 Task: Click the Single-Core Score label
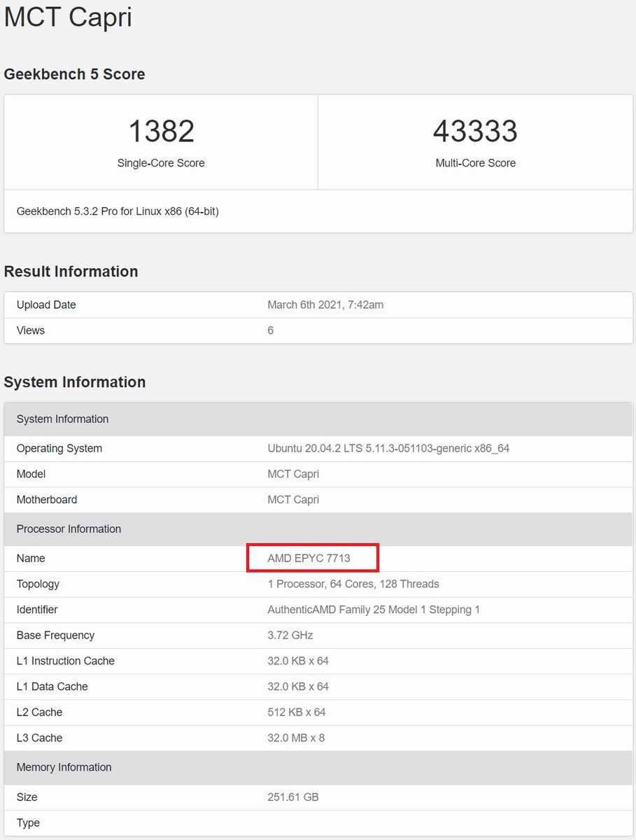pyautogui.click(x=161, y=163)
